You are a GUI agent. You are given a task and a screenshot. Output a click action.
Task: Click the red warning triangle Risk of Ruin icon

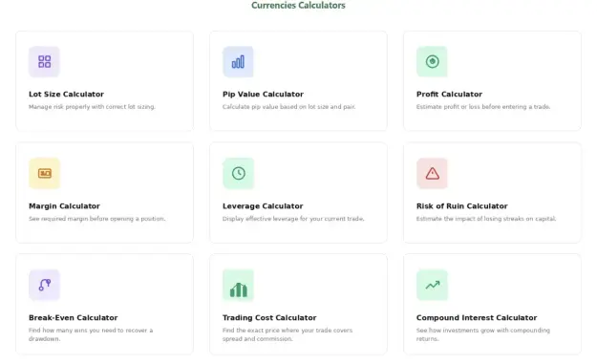tap(432, 173)
